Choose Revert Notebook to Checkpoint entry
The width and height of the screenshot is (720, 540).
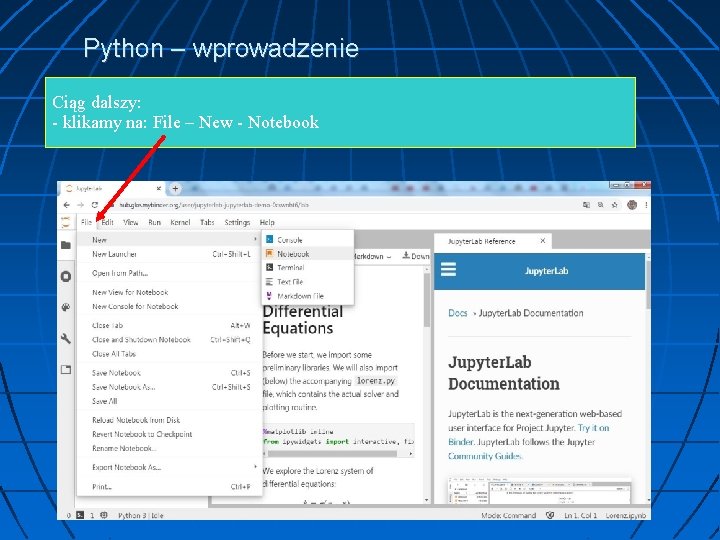click(x=169, y=434)
